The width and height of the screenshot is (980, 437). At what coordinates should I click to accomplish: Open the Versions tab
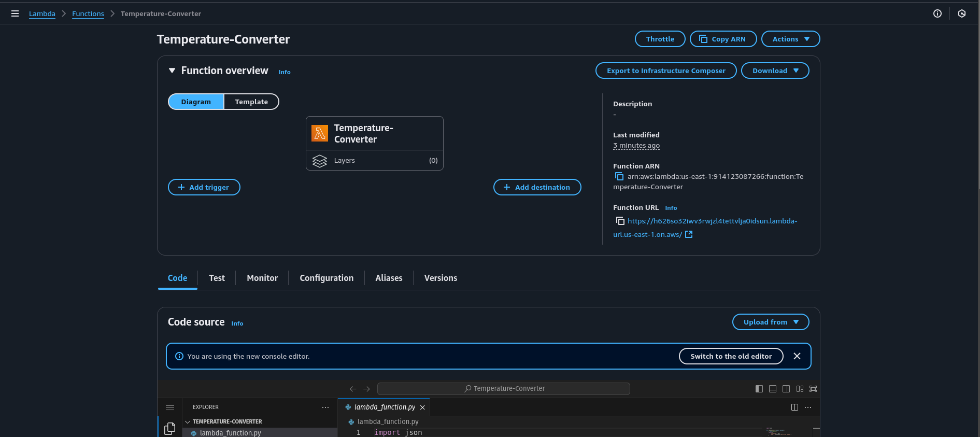(441, 278)
